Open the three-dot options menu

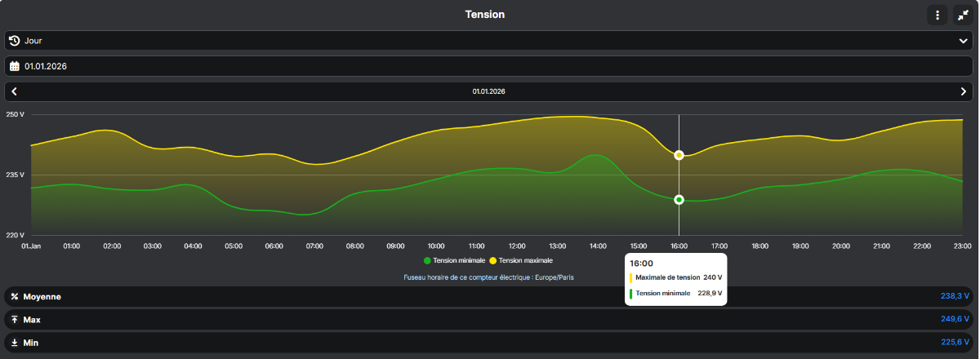pyautogui.click(x=937, y=15)
